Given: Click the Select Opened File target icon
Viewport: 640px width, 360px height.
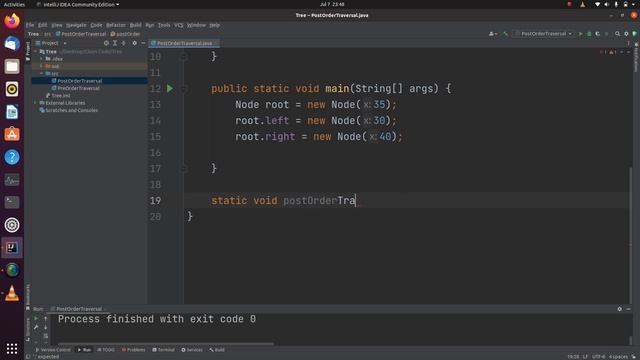Looking at the screenshot, I should (x=106, y=43).
